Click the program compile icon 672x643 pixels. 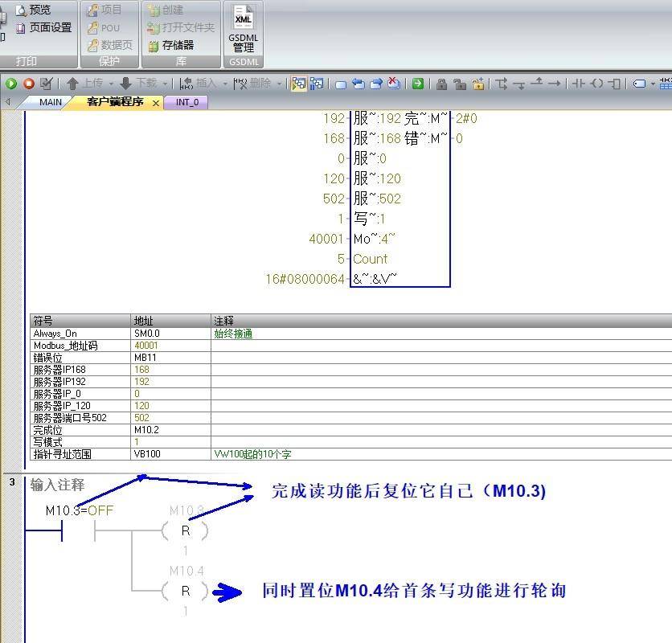[x=46, y=84]
